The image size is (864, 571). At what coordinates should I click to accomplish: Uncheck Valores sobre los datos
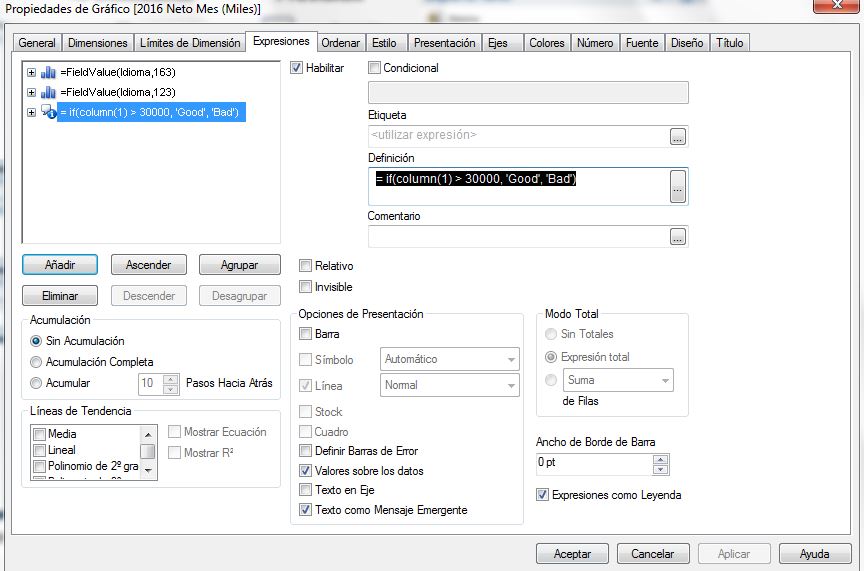click(306, 470)
